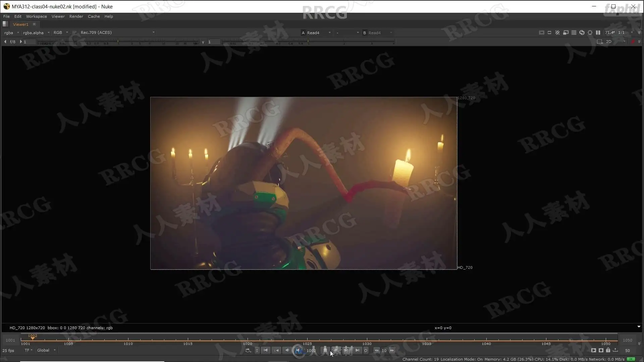Open the Cache menu
The height and width of the screenshot is (362, 644).
[x=94, y=16]
